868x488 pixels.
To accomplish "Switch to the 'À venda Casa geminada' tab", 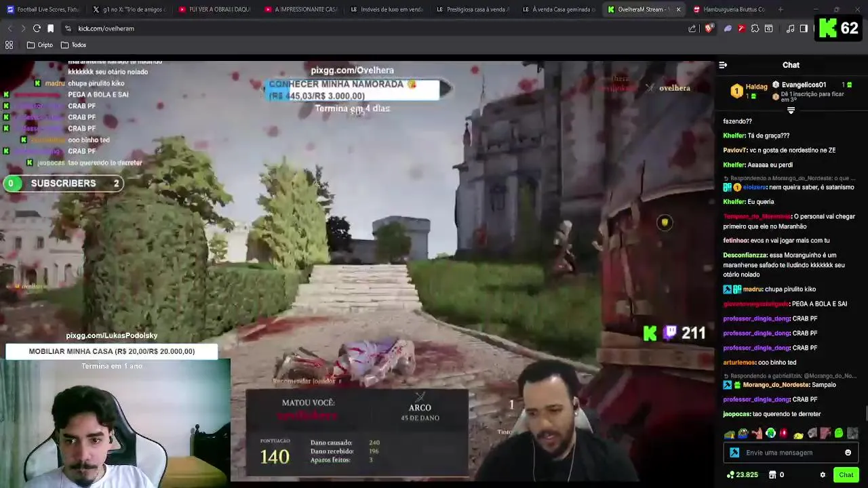I will click(557, 9).
